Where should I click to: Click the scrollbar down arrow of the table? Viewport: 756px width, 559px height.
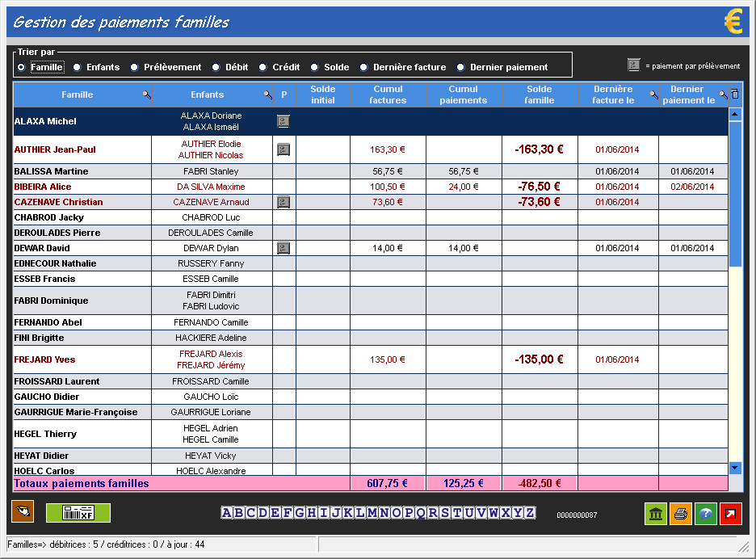pos(735,467)
